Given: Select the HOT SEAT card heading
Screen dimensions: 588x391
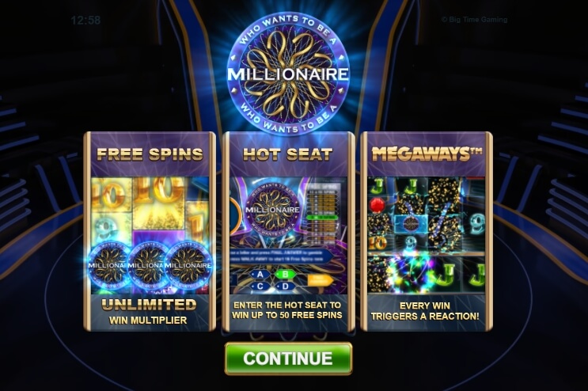Looking at the screenshot, I should 288,154.
